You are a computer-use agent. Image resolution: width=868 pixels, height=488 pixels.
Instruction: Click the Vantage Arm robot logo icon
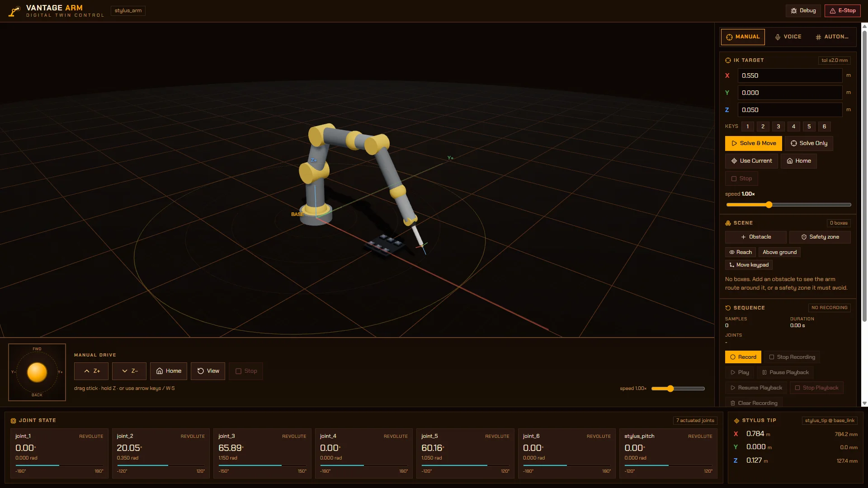(14, 11)
